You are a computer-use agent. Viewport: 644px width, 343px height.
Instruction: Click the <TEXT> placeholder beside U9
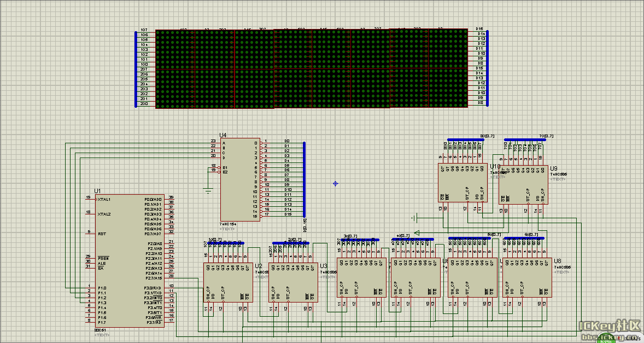tap(558, 179)
